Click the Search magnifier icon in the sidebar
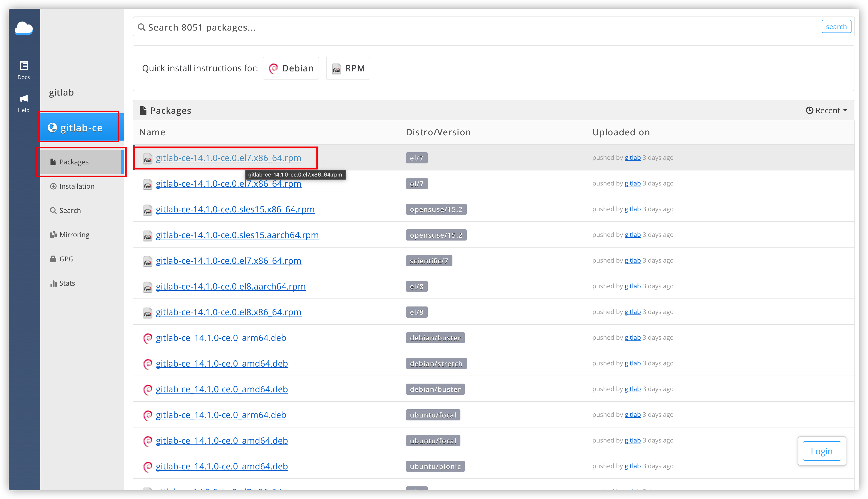Image resolution: width=868 pixels, height=499 pixels. 53,210
